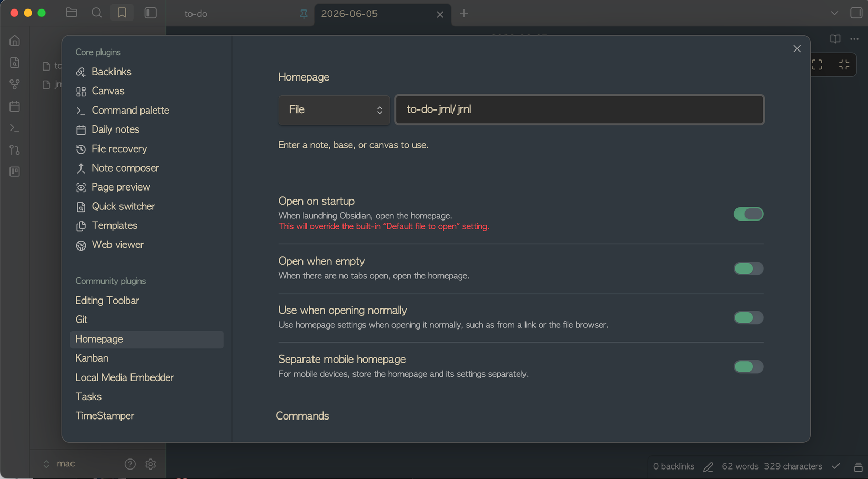This screenshot has width=868, height=479.
Task: Open the tab list chevron dropdown
Action: point(834,13)
